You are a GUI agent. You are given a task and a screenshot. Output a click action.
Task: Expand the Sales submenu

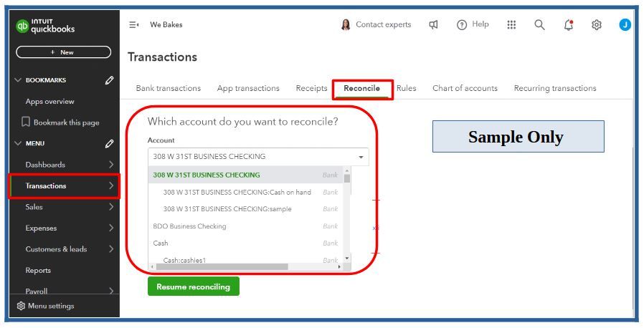pos(111,207)
